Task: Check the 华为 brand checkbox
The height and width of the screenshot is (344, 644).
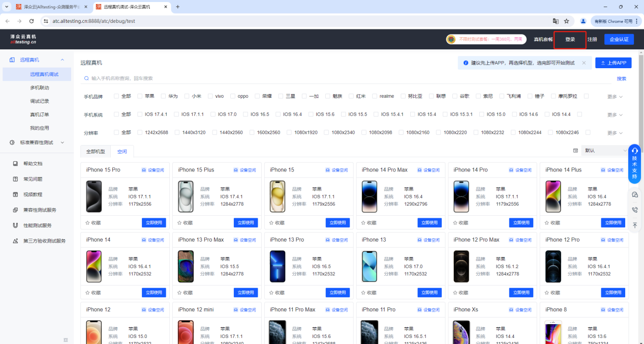Action: [x=164, y=96]
